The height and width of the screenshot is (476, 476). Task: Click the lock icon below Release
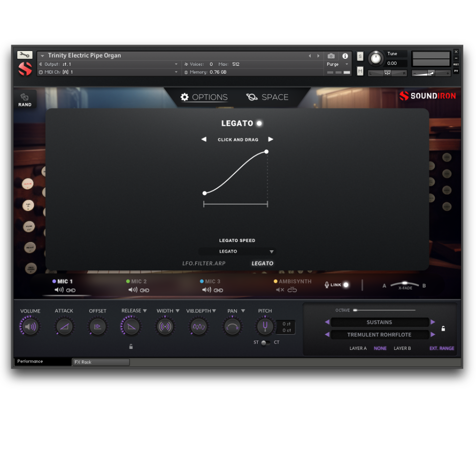131,346
